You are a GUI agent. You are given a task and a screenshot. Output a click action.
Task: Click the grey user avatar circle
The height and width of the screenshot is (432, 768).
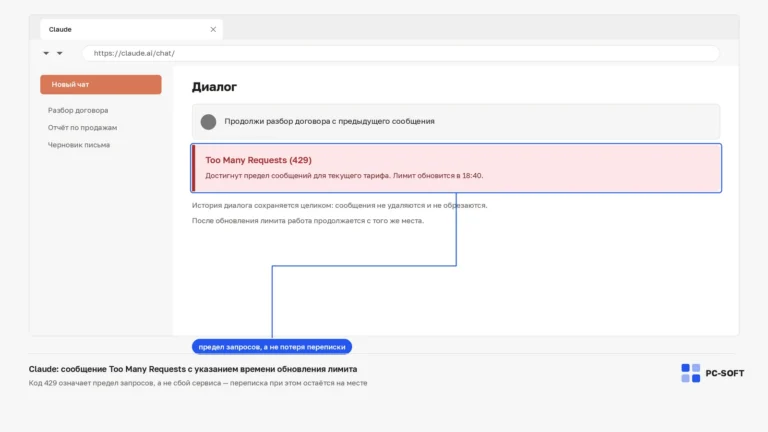pos(208,121)
